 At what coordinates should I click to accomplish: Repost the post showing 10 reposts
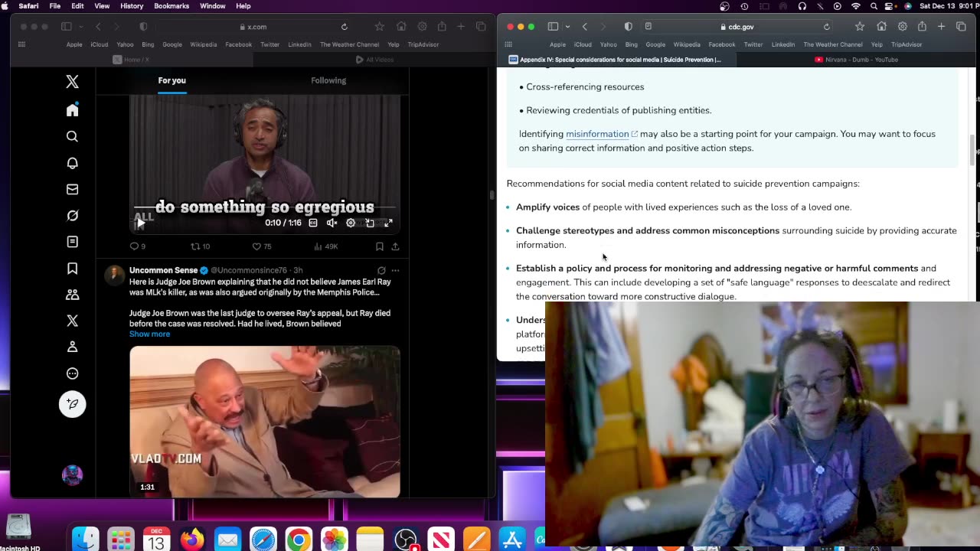[200, 246]
